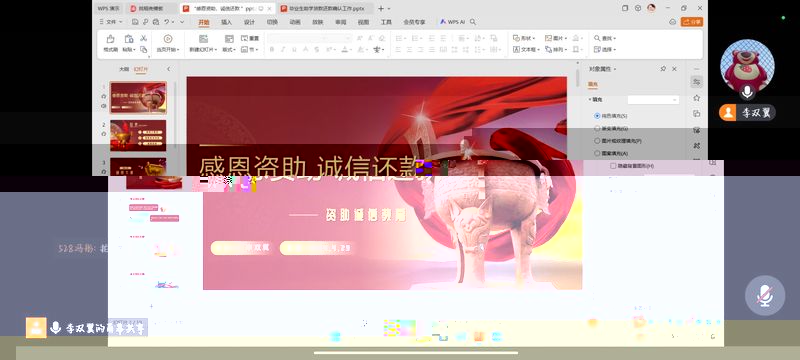Switch to the 插入 Insert ribbon tab
The width and height of the screenshot is (800, 360).
[227, 22]
